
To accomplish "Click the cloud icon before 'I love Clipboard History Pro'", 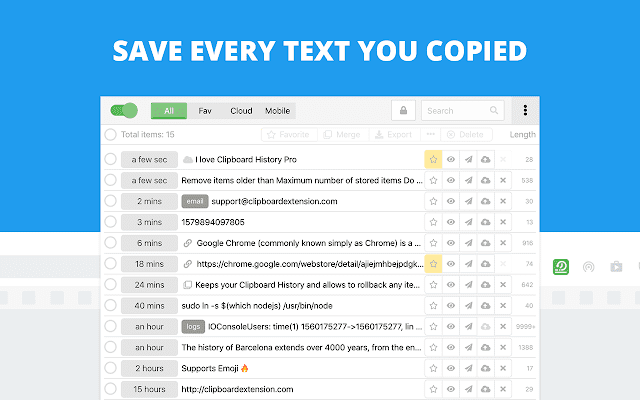I will point(188,160).
